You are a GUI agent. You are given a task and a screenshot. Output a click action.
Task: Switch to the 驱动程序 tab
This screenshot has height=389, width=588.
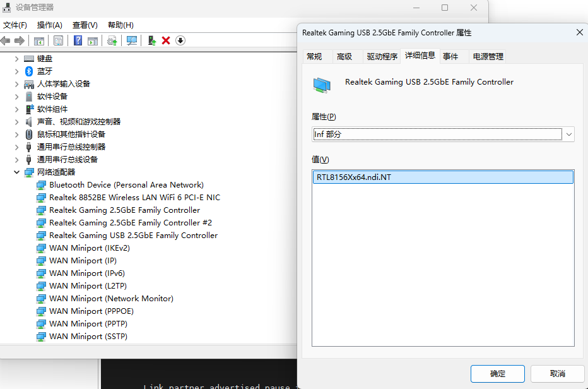tap(382, 56)
